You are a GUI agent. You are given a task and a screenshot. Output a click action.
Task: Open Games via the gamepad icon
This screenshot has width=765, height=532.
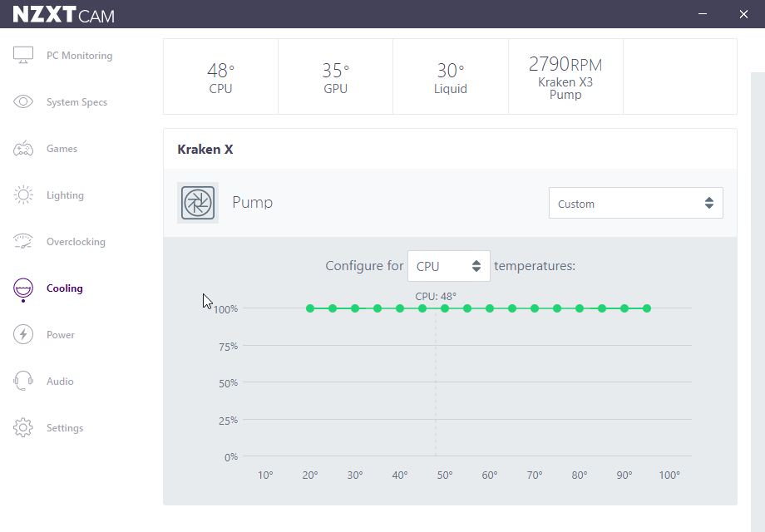23,149
